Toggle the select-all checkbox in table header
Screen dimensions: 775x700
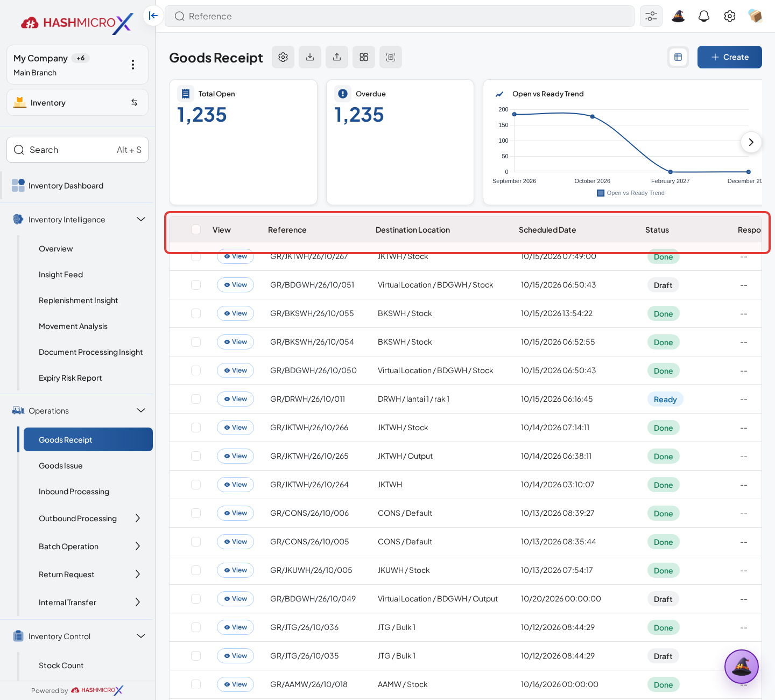196,230
